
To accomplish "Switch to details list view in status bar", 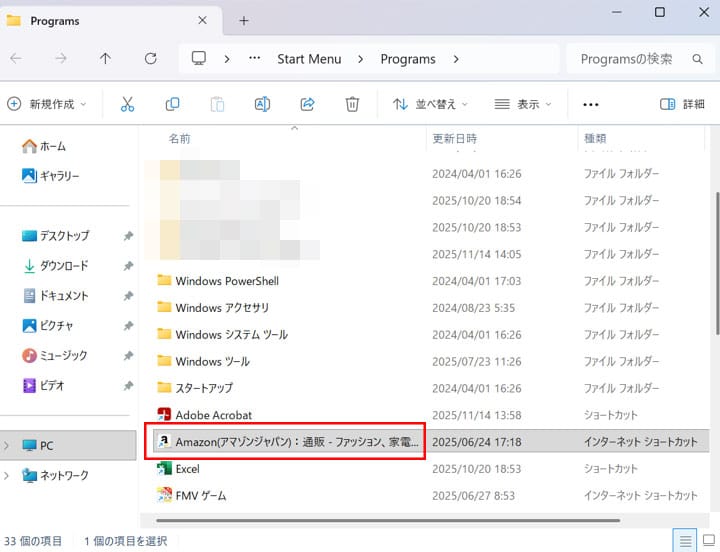I will (686, 541).
